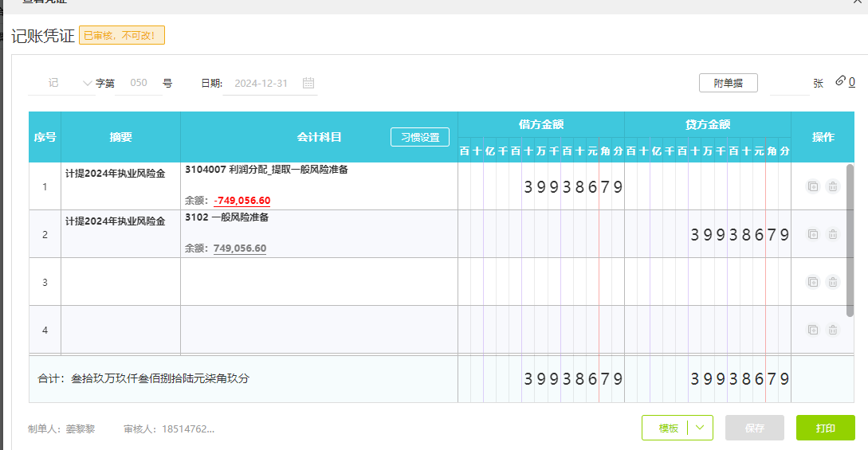This screenshot has height=450, width=868.
Task: Delete row 2 using the trash icon
Action: tap(833, 234)
